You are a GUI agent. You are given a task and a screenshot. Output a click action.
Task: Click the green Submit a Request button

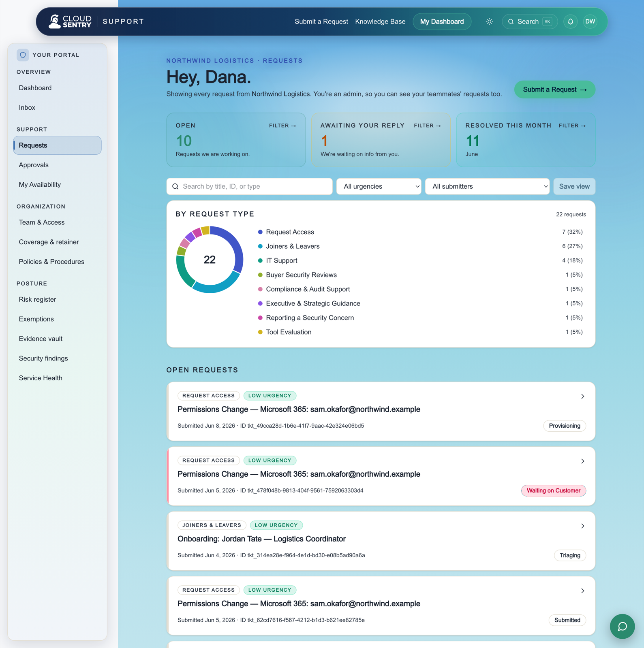coord(554,90)
